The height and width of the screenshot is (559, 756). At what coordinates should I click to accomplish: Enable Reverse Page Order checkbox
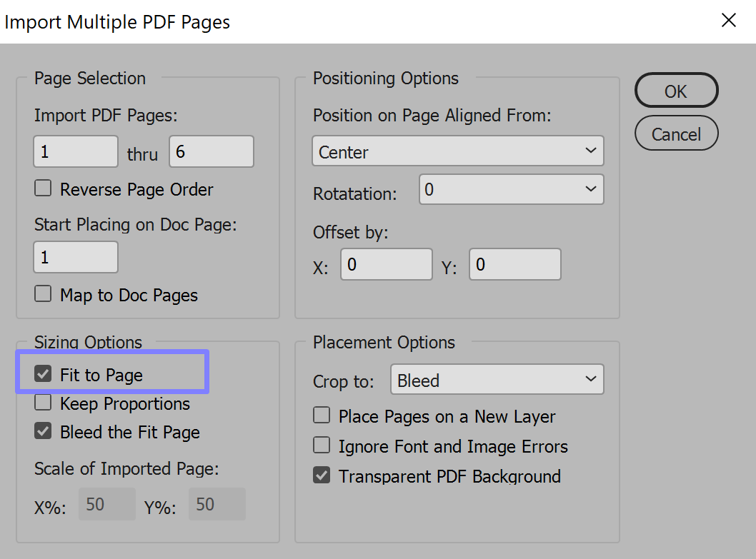[44, 189]
